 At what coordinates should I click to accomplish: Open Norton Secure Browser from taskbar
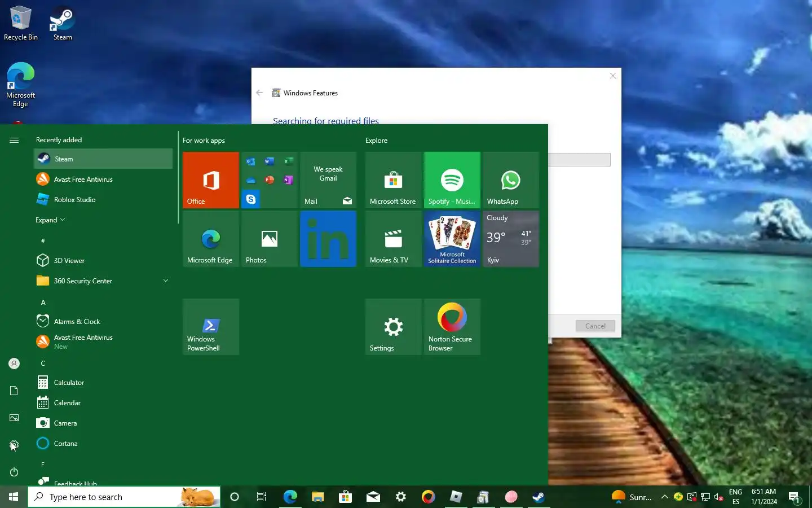428,497
